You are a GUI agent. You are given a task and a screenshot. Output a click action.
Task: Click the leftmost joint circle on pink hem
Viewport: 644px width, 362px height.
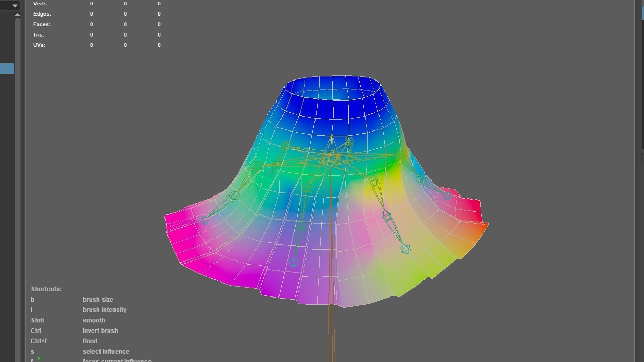coord(204,220)
